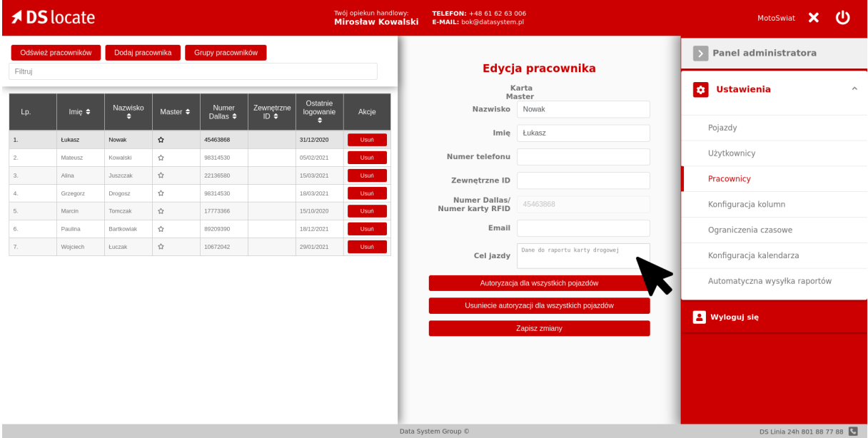
Task: Click the Dodaj pracownika button
Action: [143, 53]
